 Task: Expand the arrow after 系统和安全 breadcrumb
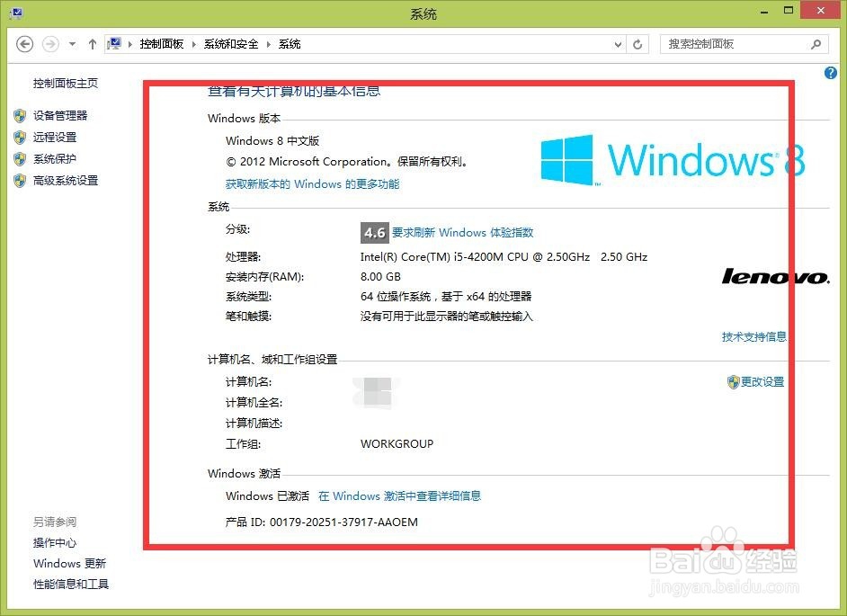pyautogui.click(x=268, y=43)
